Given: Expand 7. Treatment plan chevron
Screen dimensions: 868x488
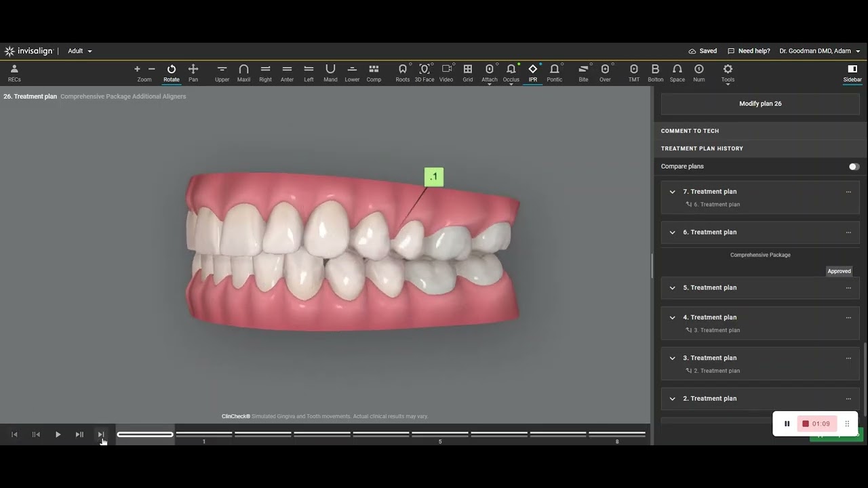Looking at the screenshot, I should click(x=672, y=192).
